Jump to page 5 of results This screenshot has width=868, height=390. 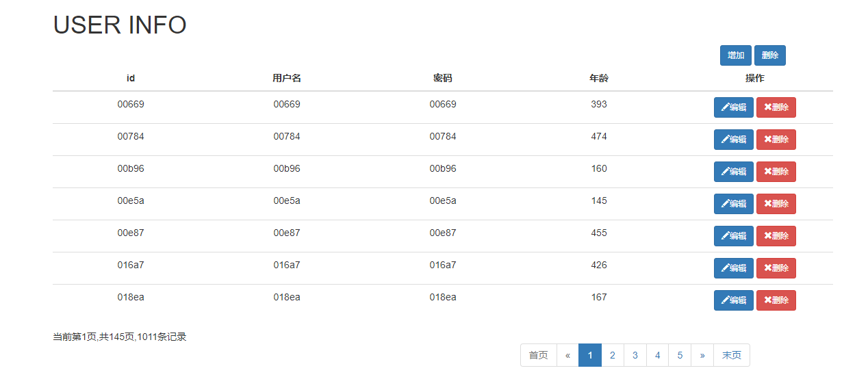click(x=680, y=355)
